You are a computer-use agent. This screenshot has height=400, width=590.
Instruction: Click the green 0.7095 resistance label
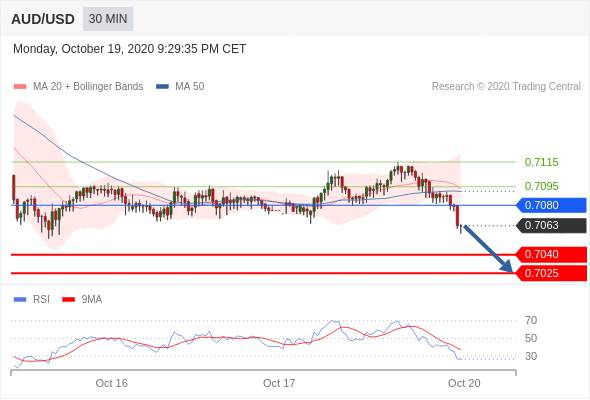click(541, 186)
